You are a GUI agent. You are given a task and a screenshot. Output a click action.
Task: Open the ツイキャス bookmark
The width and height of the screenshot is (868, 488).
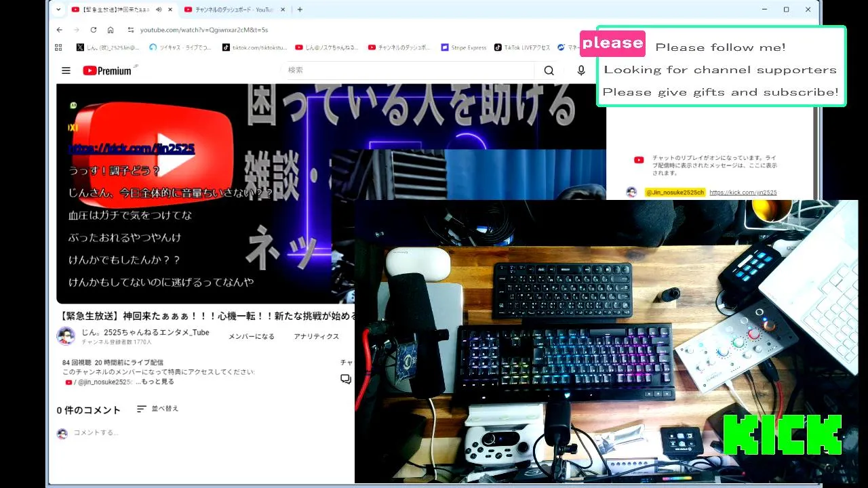pos(180,47)
